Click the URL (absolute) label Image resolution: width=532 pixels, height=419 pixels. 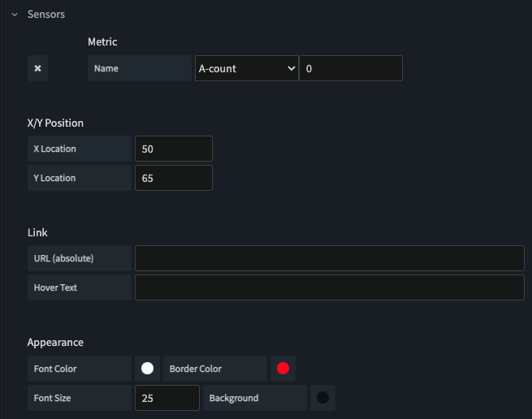point(64,258)
